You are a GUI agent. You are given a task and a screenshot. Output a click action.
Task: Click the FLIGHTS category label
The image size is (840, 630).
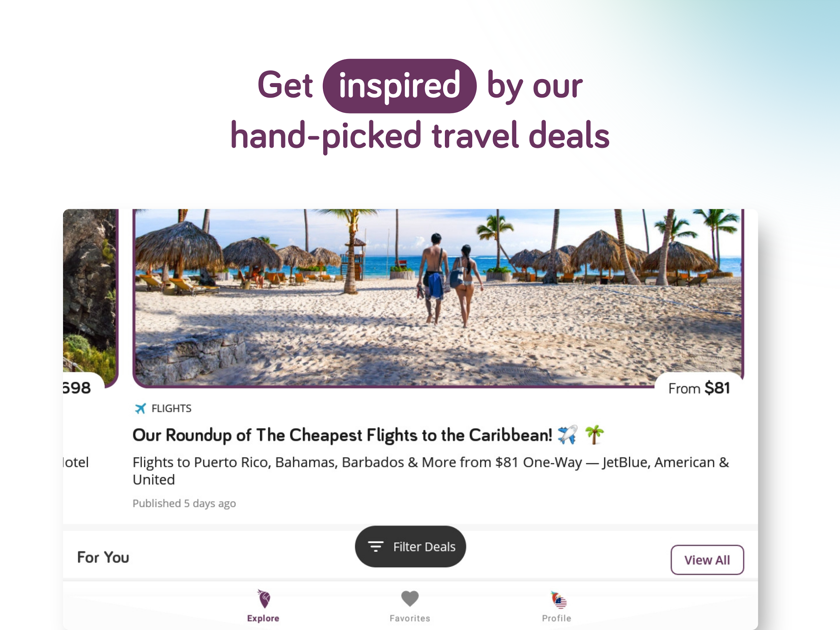tap(172, 408)
